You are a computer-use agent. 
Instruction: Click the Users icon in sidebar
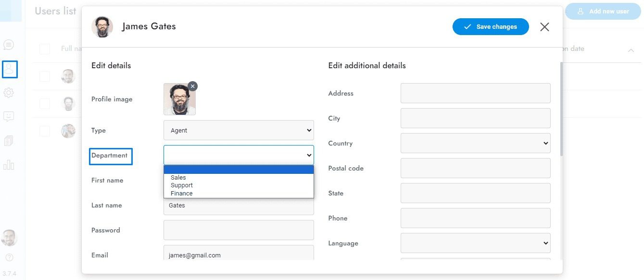coord(9,69)
